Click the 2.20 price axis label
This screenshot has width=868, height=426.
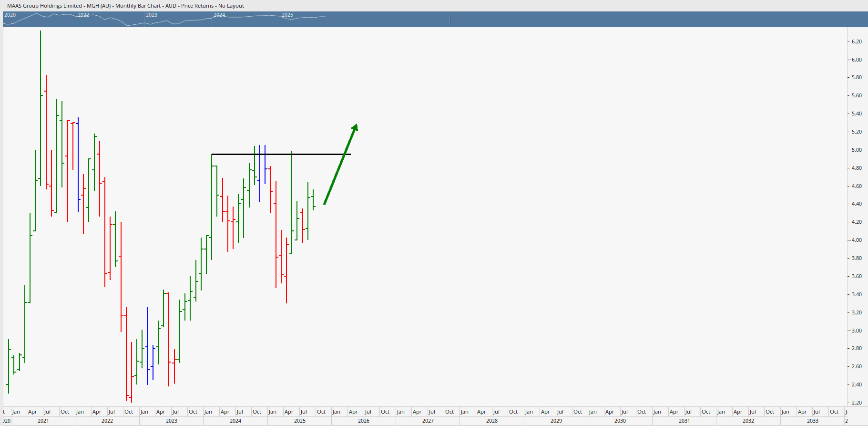857,403
